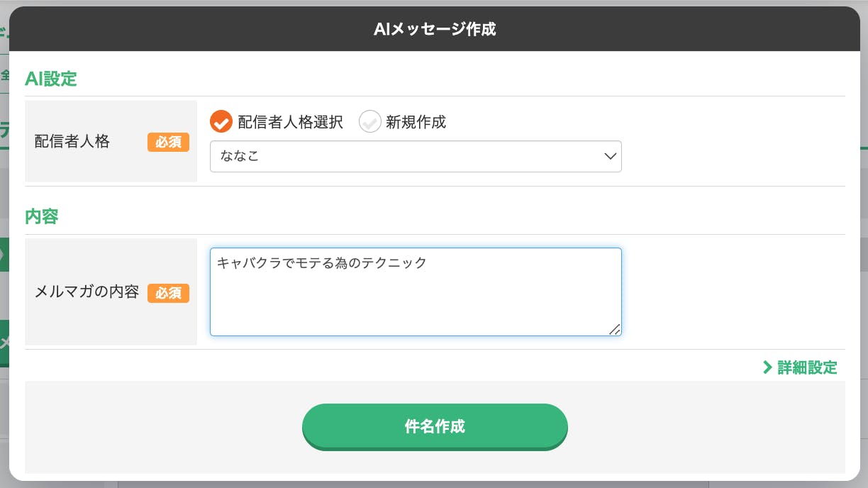The width and height of the screenshot is (868, 488).
Task: Click the メルマガの内容 field label
Action: [x=87, y=292]
